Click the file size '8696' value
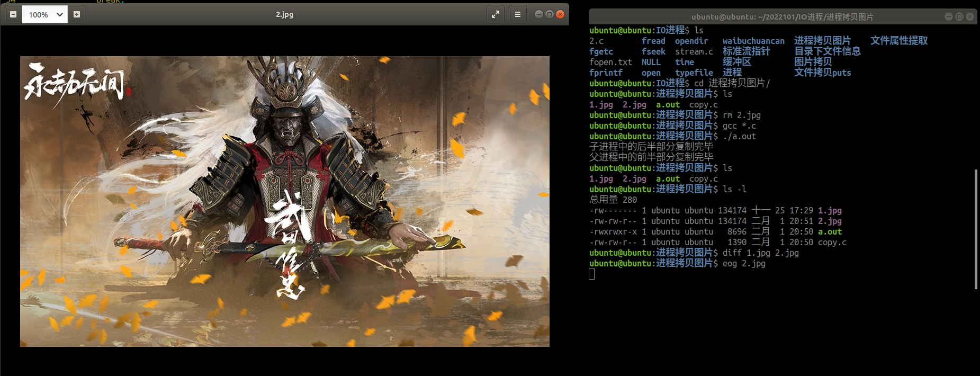The width and height of the screenshot is (980, 376). pyautogui.click(x=737, y=231)
